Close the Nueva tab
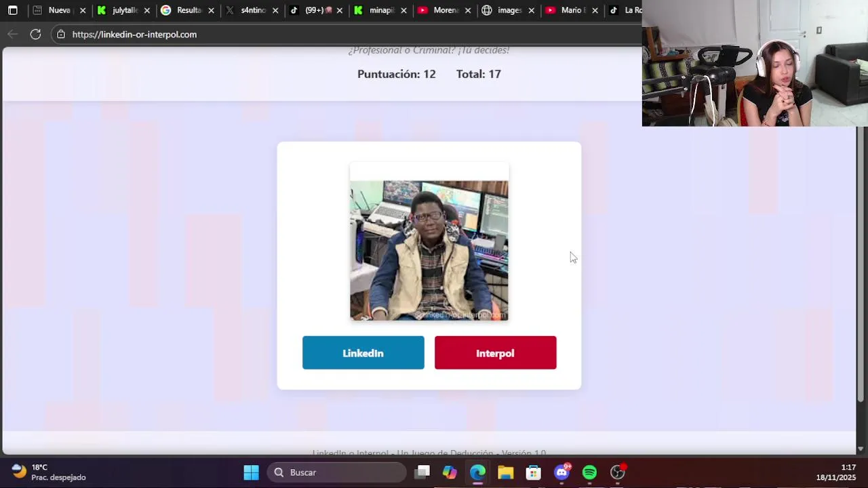 [x=83, y=11]
